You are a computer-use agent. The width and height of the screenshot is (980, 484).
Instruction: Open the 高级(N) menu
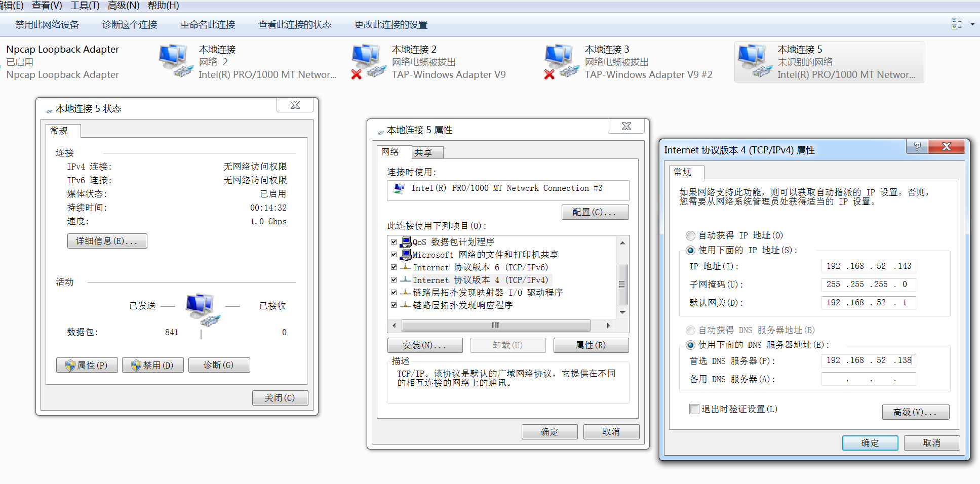pos(123,6)
